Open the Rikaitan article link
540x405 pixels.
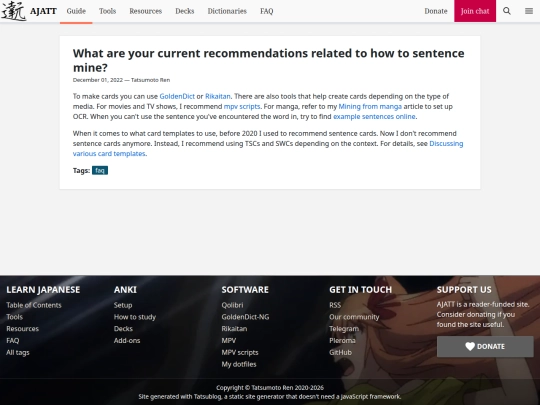pyautogui.click(x=218, y=96)
